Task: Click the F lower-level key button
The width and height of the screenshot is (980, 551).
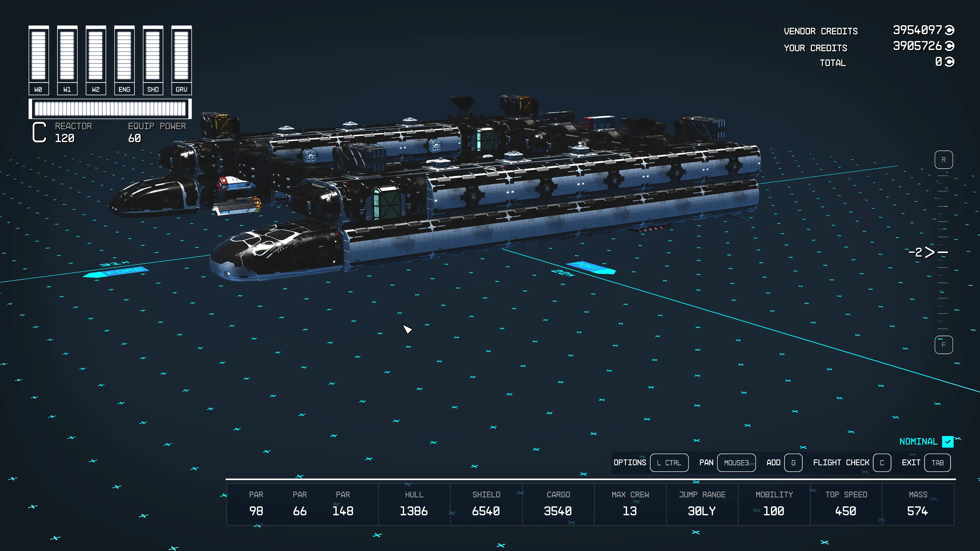Action: click(944, 345)
